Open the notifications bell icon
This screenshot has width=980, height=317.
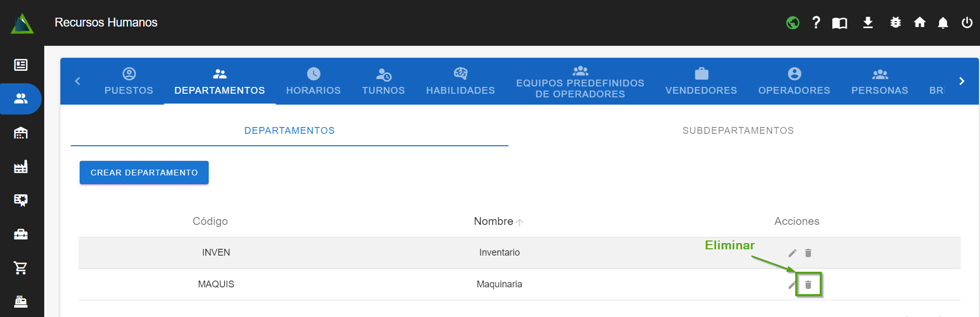pos(943,23)
